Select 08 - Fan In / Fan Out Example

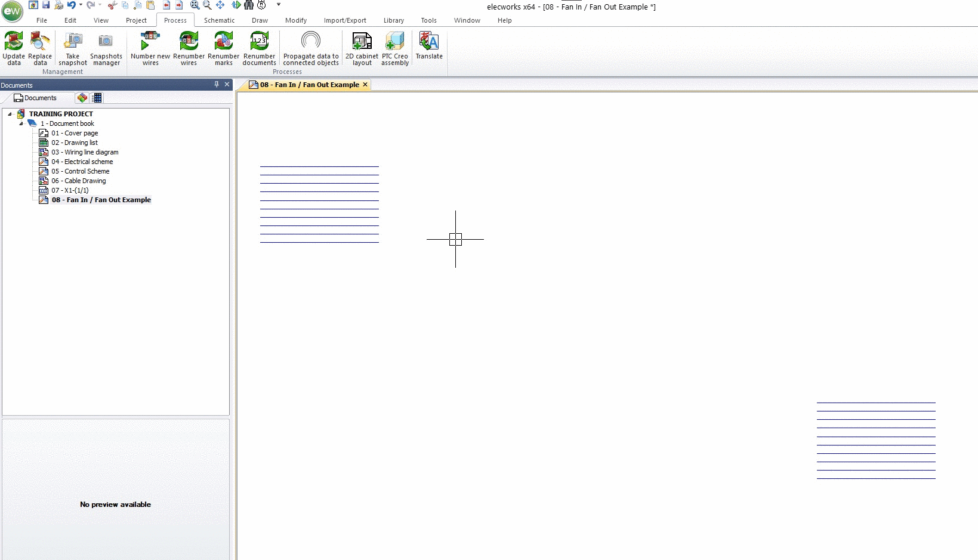[101, 200]
